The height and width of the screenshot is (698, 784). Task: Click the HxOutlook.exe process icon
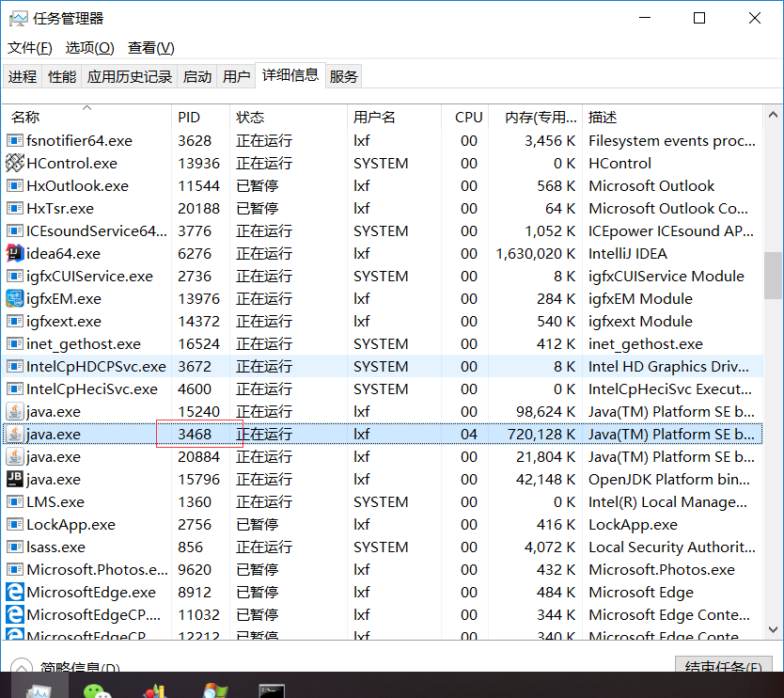[x=15, y=185]
